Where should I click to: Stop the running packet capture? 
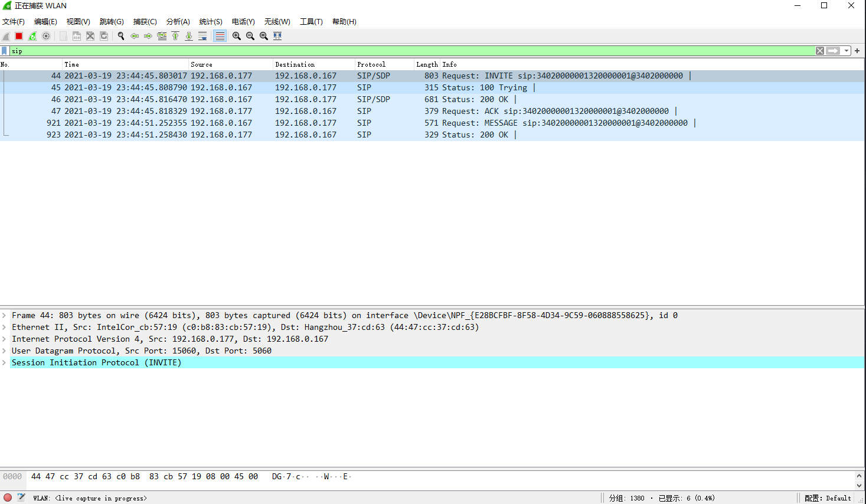[x=19, y=36]
